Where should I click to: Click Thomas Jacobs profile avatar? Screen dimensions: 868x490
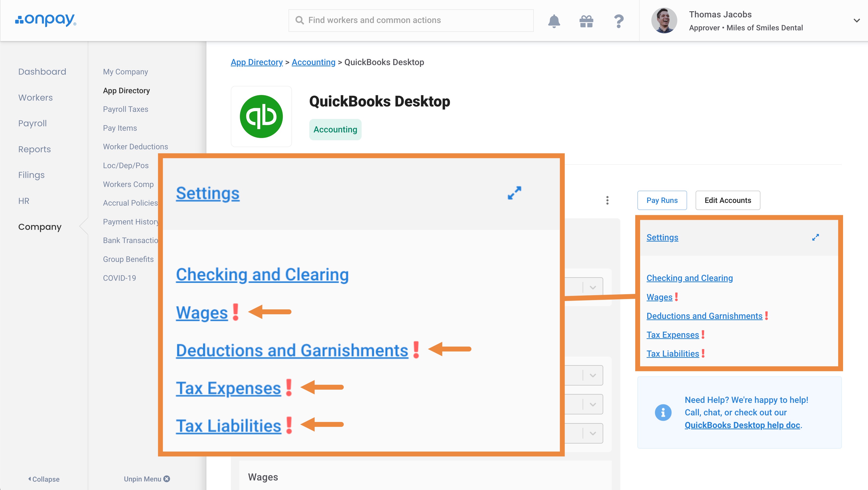[x=664, y=21]
